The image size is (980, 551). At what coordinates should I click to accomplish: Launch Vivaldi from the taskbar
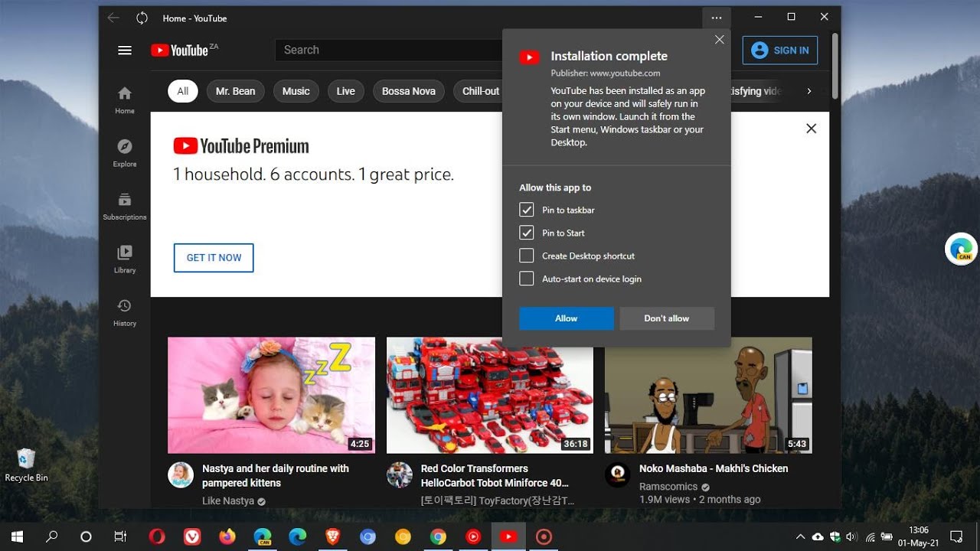click(192, 536)
